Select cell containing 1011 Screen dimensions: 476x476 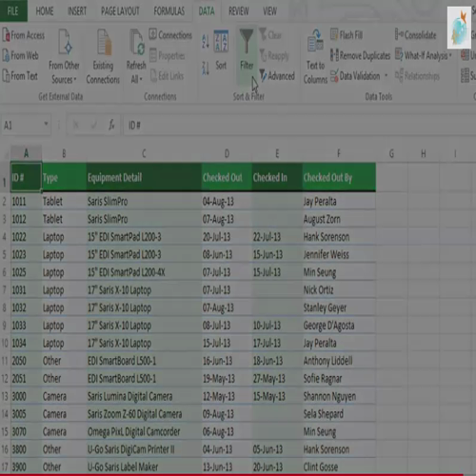27,202
